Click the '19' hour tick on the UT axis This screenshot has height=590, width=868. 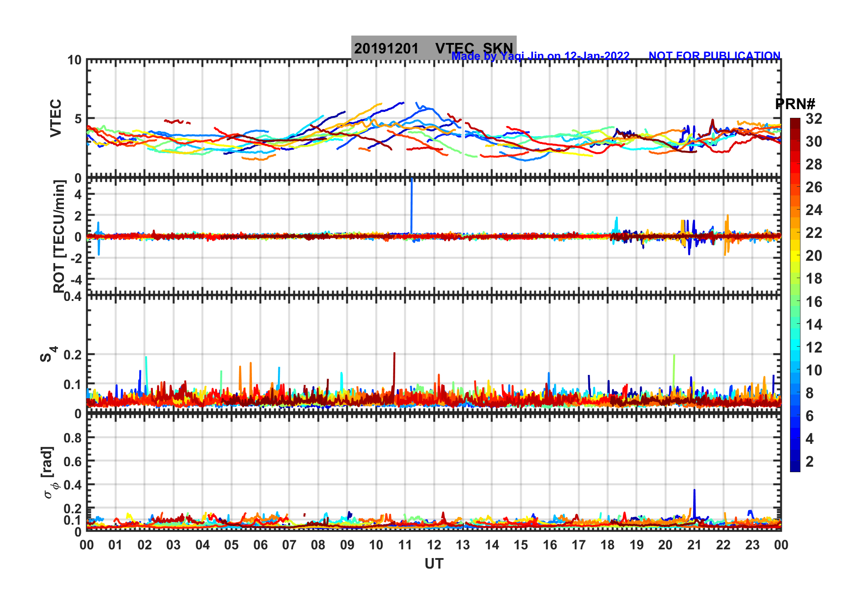coord(637,545)
